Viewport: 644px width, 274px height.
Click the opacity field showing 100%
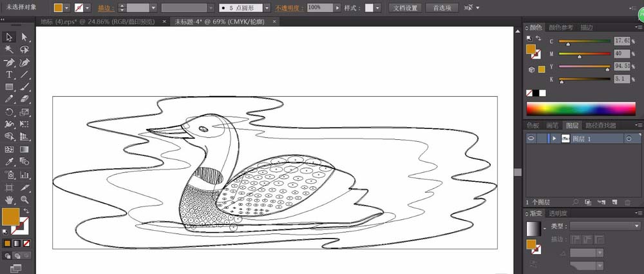320,8
